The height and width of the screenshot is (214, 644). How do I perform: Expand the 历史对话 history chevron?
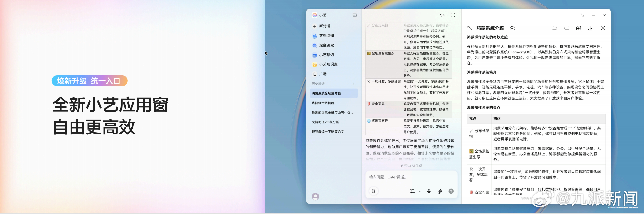[x=353, y=84]
